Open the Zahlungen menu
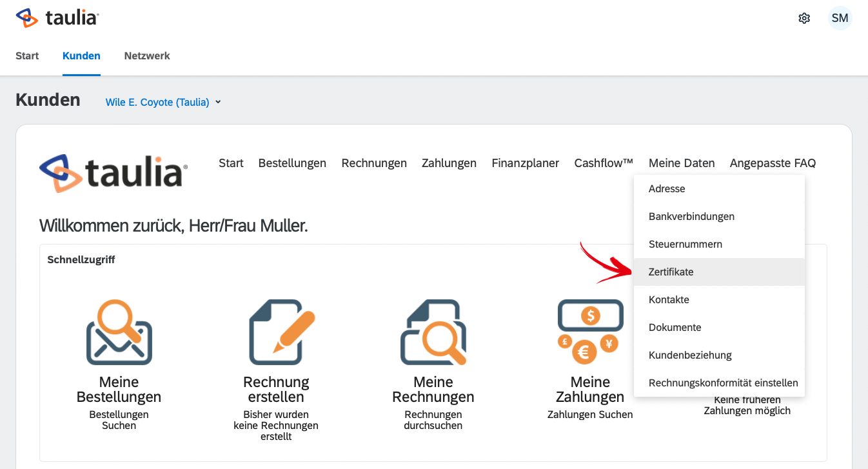This screenshot has height=469, width=868. [x=449, y=163]
